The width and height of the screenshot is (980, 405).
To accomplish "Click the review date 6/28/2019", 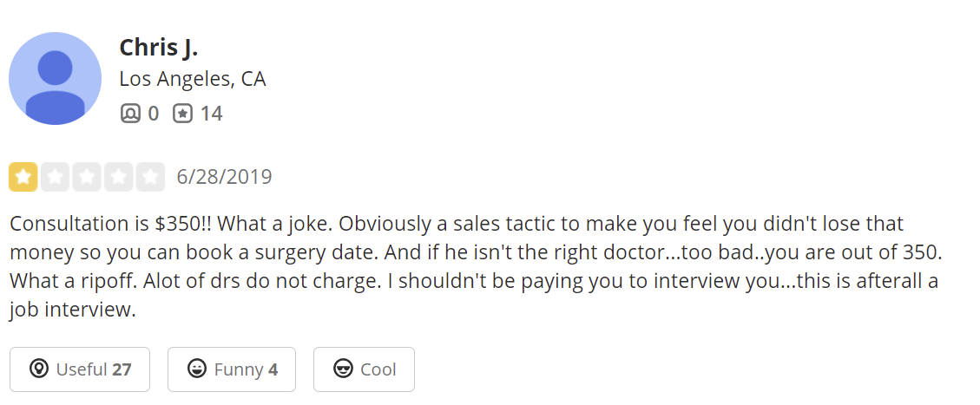I will pyautogui.click(x=224, y=178).
